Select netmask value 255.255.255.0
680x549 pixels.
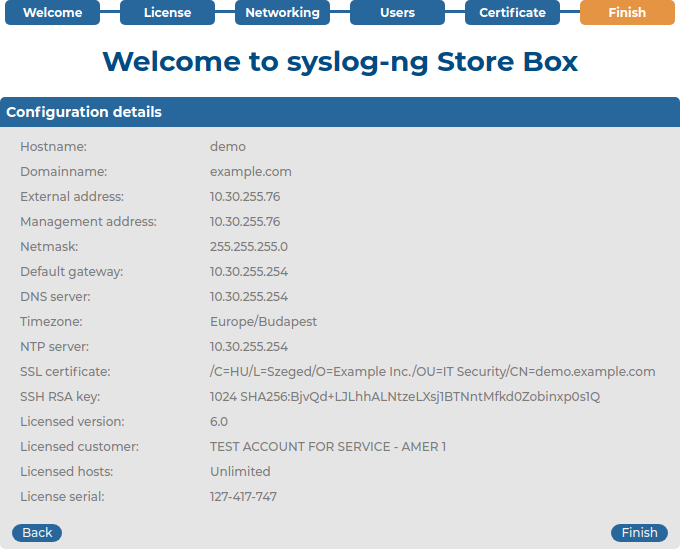click(249, 247)
